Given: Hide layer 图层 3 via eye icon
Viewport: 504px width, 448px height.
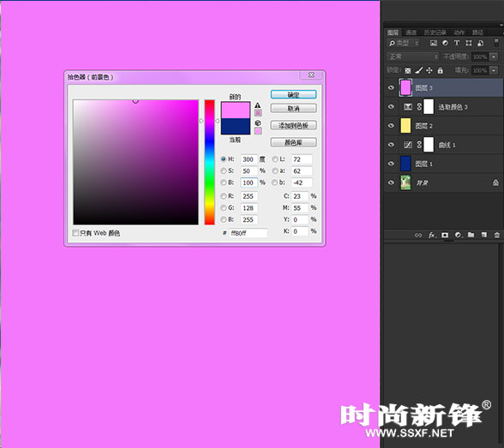Looking at the screenshot, I should [x=391, y=87].
